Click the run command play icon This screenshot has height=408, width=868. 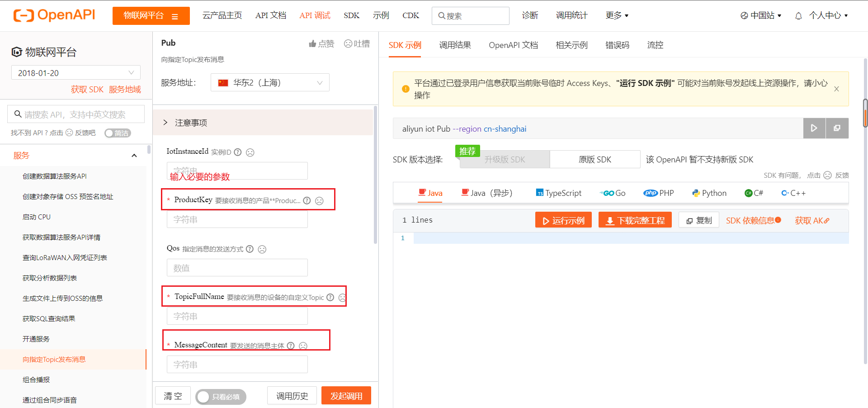814,128
